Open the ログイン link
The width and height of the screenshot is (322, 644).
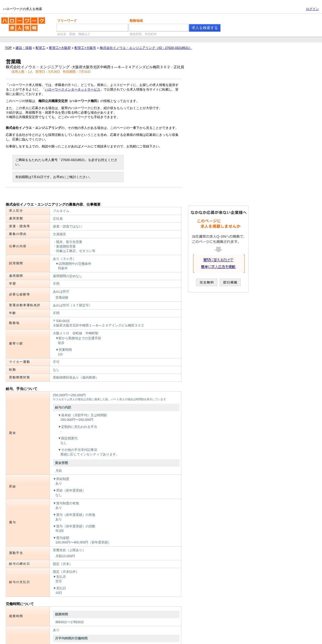pos(312,9)
